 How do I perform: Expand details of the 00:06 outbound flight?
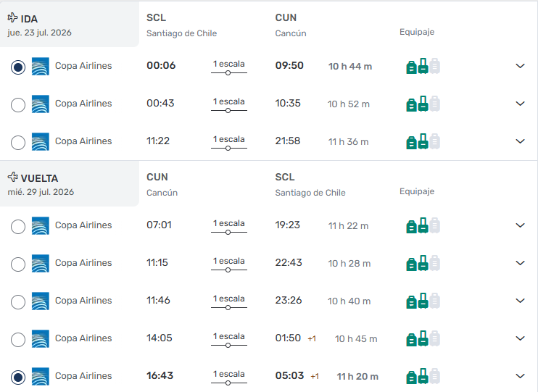tap(520, 66)
